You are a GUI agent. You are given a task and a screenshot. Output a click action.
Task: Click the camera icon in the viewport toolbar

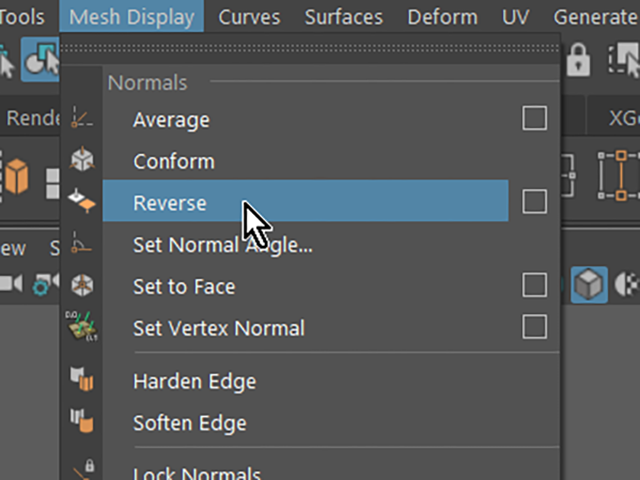(11, 283)
